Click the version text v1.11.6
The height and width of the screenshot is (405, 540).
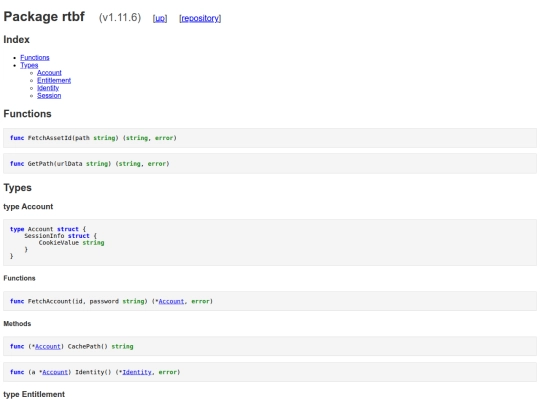120,18
